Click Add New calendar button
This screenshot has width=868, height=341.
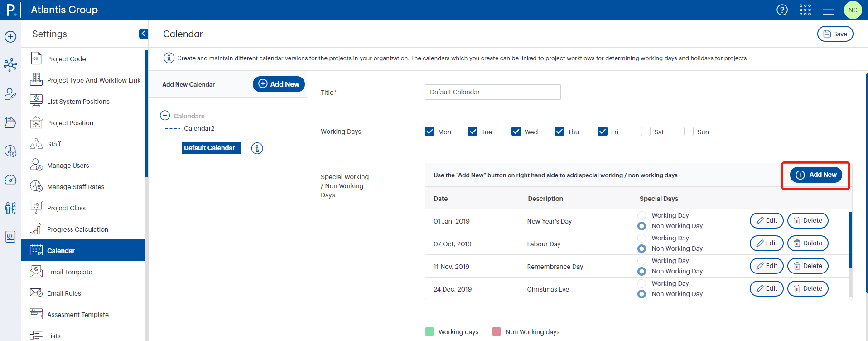(x=279, y=84)
